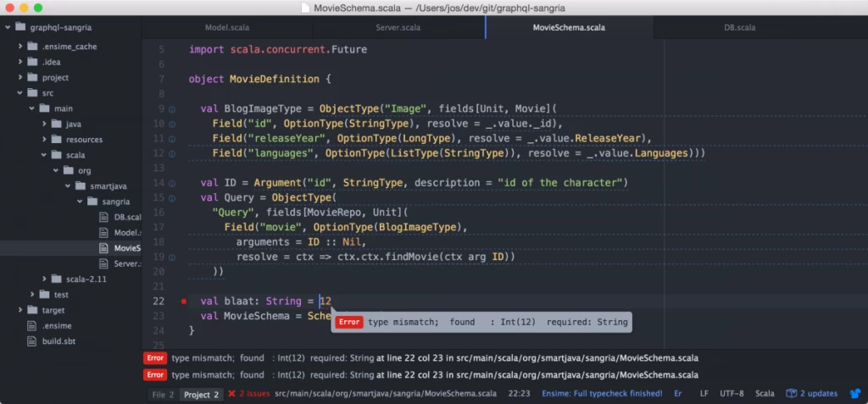Click the squirrel icon in the status bar
Image resolution: width=868 pixels, height=404 pixels.
click(855, 394)
